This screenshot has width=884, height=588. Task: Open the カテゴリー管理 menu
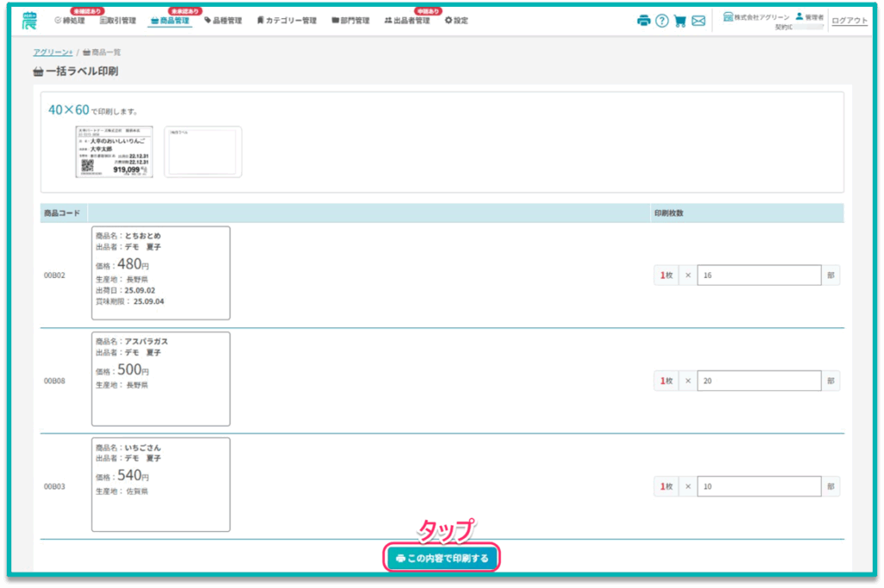(287, 21)
